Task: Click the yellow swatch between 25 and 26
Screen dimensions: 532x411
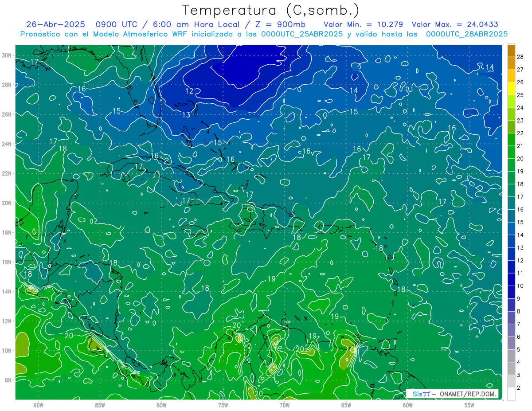Action: click(x=512, y=88)
